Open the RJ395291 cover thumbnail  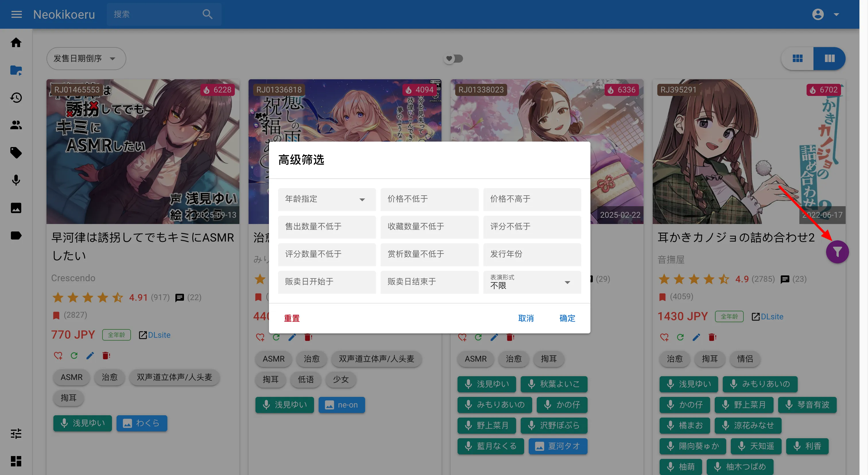pyautogui.click(x=749, y=151)
